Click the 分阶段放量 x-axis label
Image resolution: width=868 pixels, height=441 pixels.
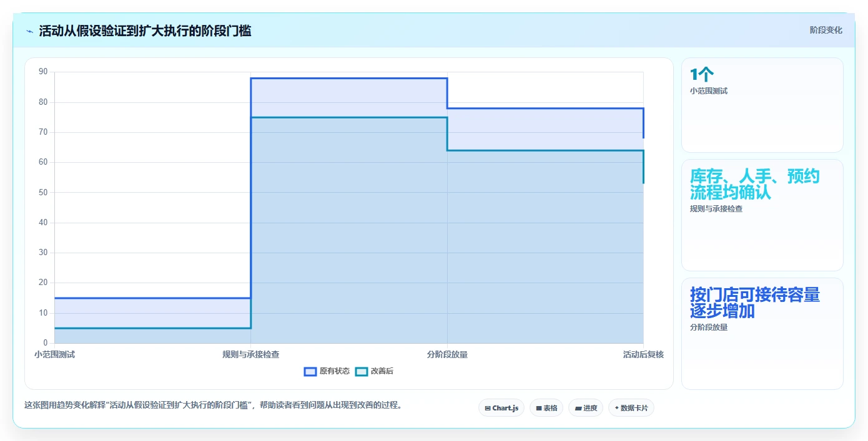[447, 354]
